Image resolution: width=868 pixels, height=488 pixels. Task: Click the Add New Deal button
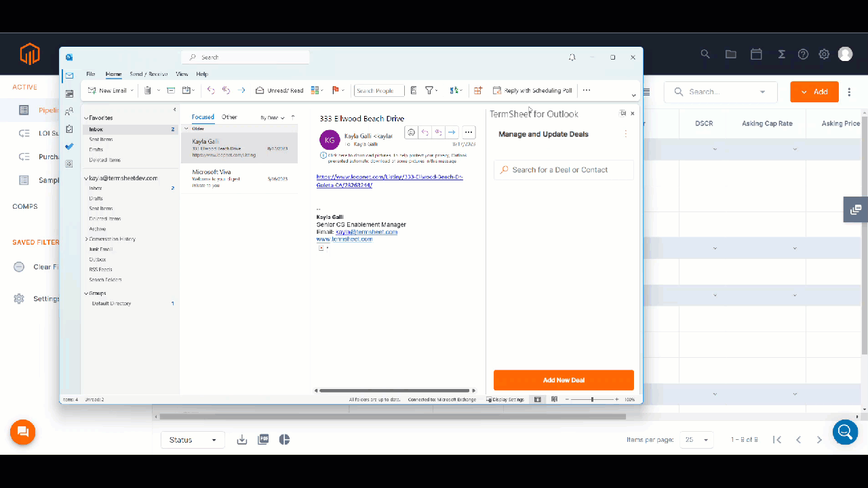click(x=564, y=380)
